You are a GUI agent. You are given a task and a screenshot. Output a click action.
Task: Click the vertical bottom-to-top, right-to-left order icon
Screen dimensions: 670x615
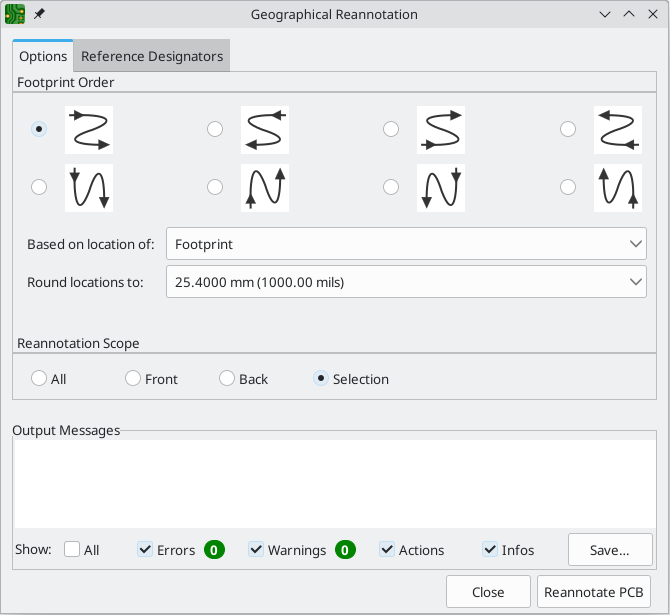click(619, 187)
